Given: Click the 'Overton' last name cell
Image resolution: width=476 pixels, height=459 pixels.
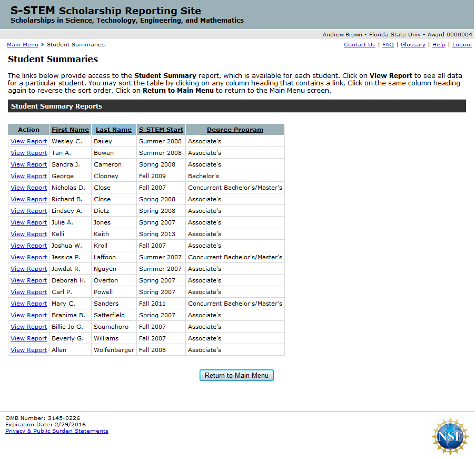Looking at the screenshot, I should 114,280.
